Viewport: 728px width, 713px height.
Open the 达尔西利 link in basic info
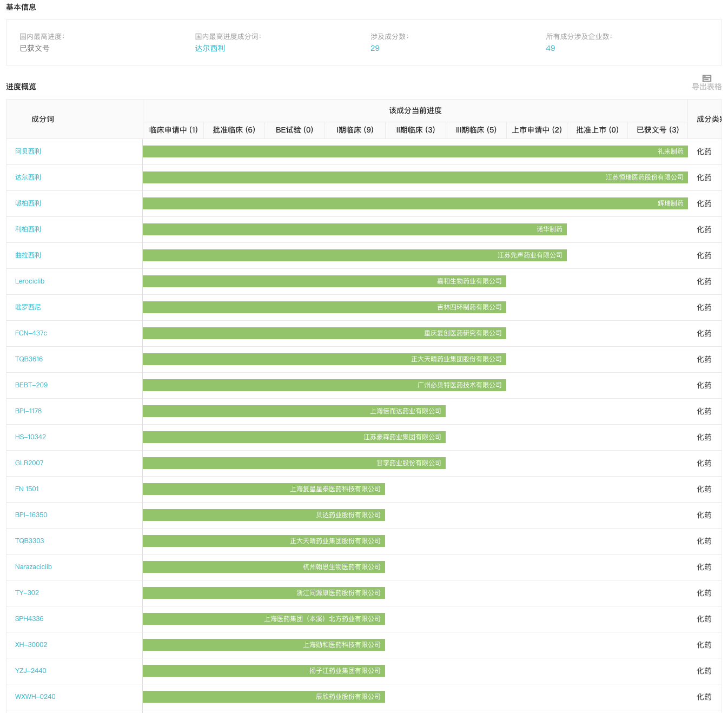(x=210, y=48)
